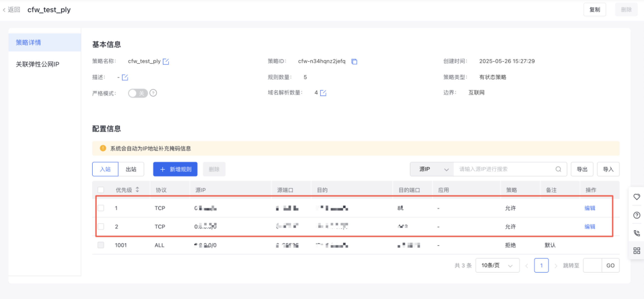Click the 导入 import button
Screen dimensions: 644x299
[x=608, y=169]
